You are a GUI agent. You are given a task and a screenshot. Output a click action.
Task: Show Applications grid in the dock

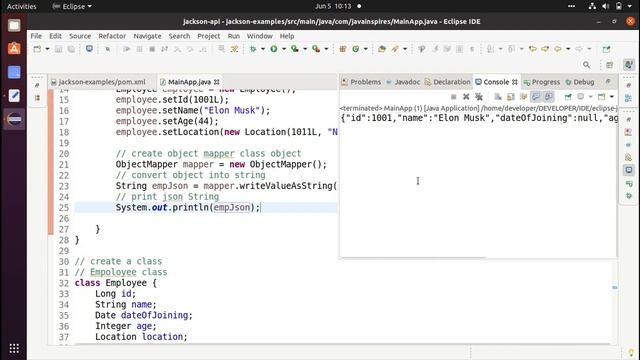click(x=14, y=348)
